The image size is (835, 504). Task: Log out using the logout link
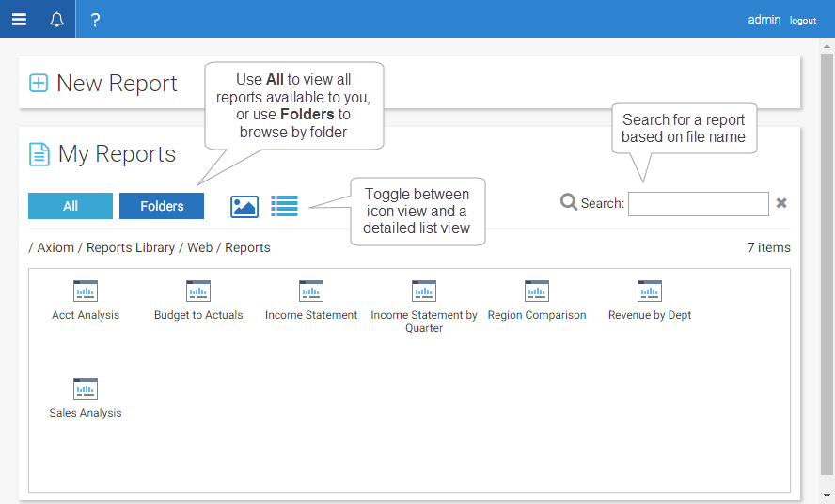point(802,21)
